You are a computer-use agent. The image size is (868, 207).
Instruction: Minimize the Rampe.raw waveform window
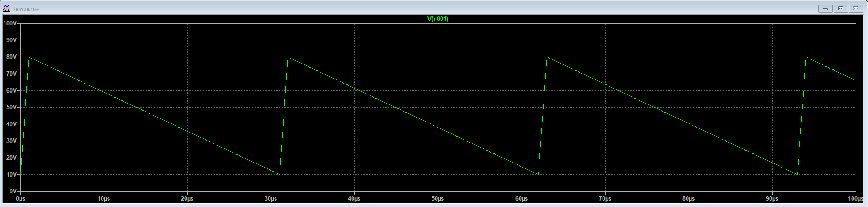point(825,9)
